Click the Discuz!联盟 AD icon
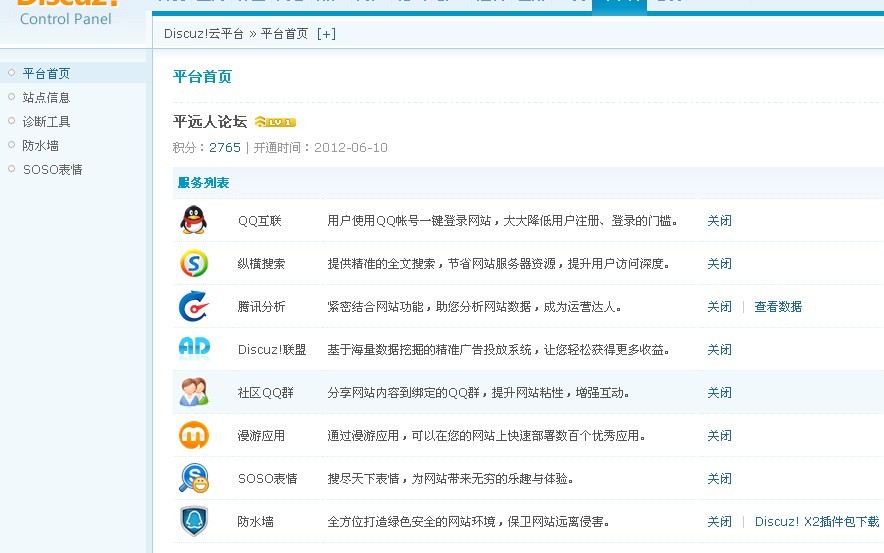This screenshot has width=884, height=553. click(194, 348)
